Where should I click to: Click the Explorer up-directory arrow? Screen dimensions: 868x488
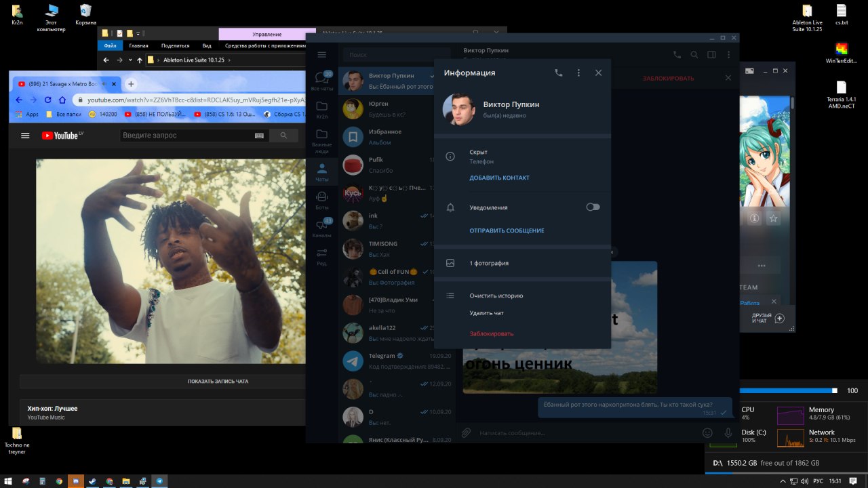[140, 60]
